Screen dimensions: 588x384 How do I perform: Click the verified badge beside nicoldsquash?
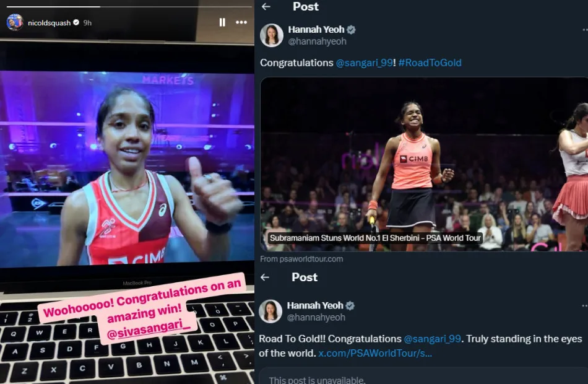(x=76, y=22)
